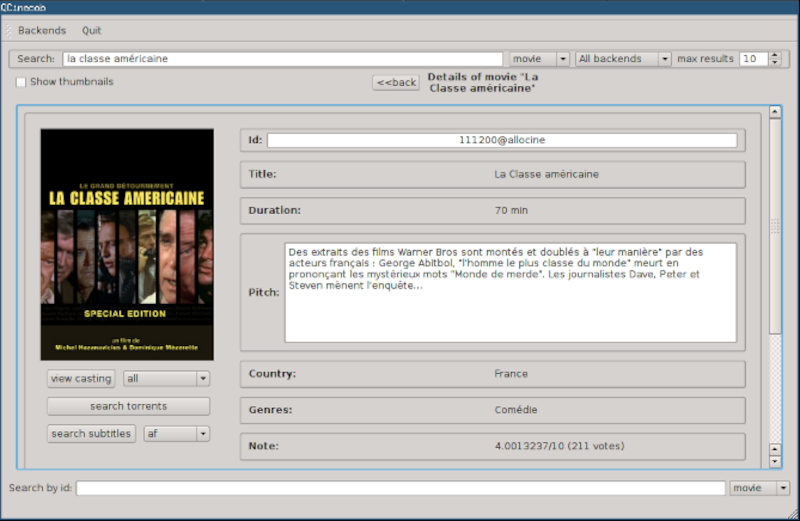Click the Quit menu item
Image resolution: width=800 pixels, height=521 pixels.
coord(92,31)
